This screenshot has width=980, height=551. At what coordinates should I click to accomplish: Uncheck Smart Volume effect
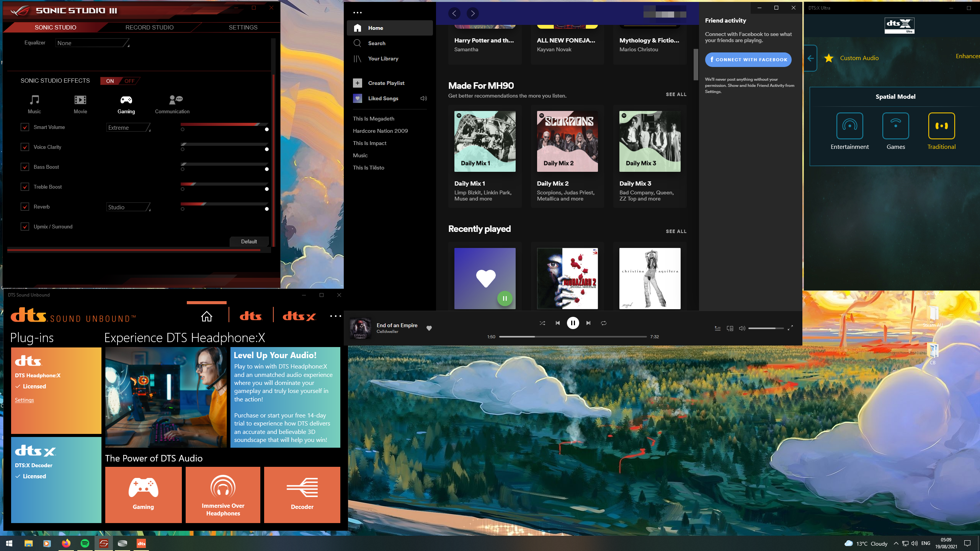pyautogui.click(x=25, y=127)
